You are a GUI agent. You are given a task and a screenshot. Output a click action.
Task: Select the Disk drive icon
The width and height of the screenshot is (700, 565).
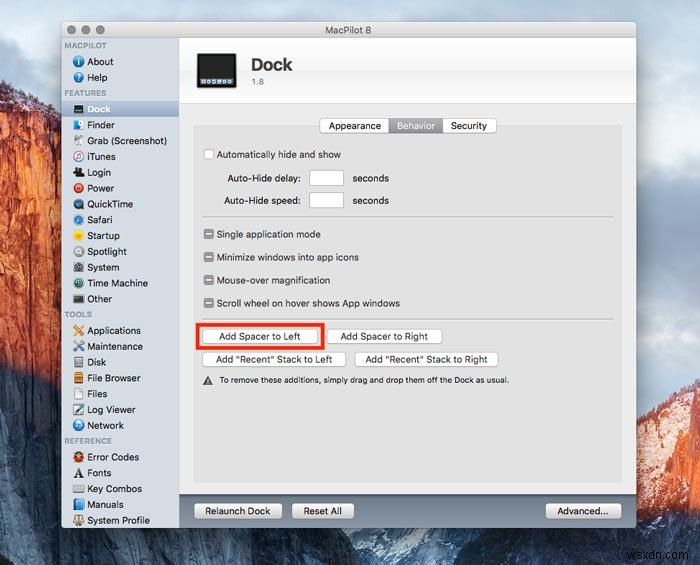coord(79,362)
